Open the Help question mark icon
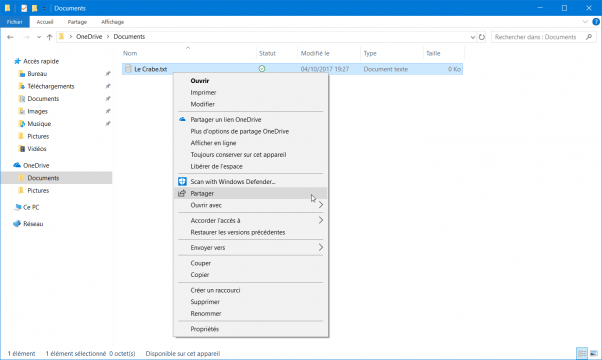This screenshot has height=360, width=602. tap(596, 22)
